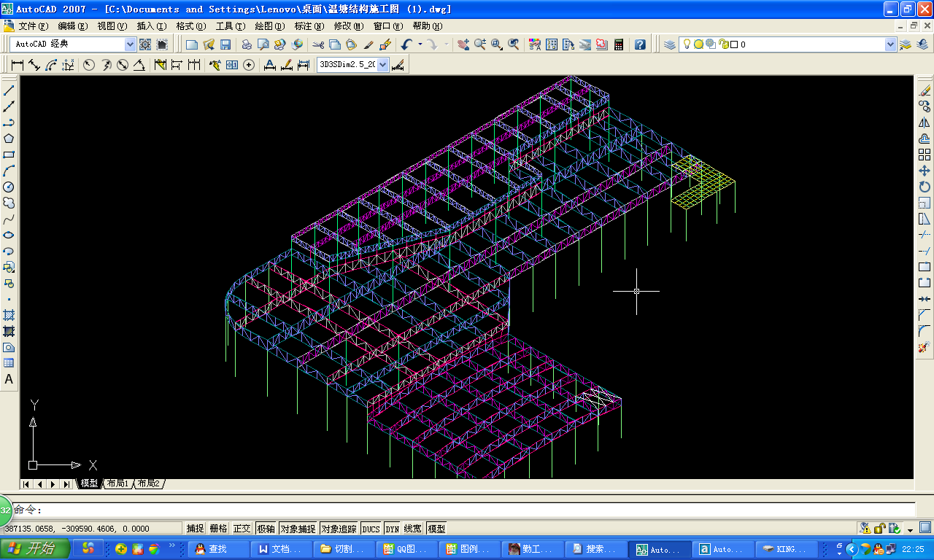
Task: Open the QuickCalc calculator icon
Action: click(619, 44)
